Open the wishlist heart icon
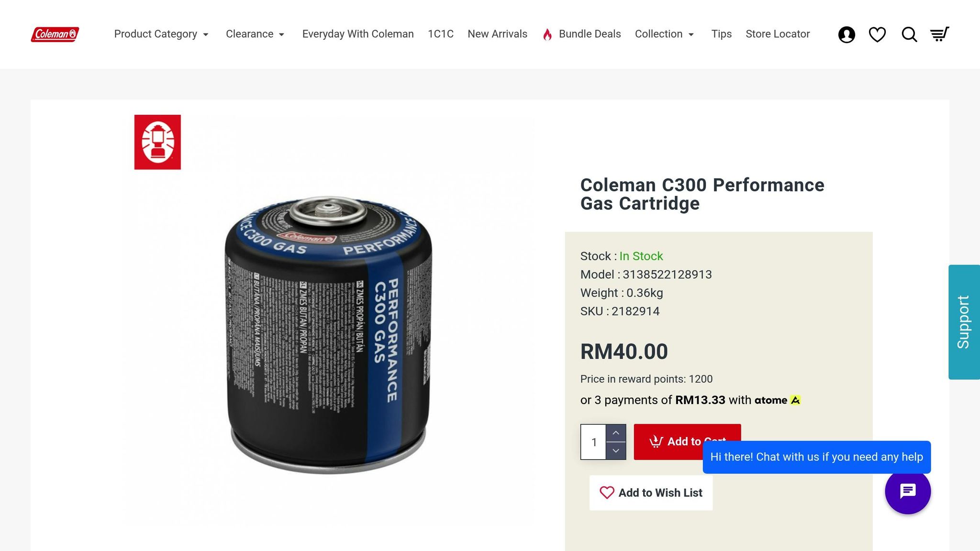The width and height of the screenshot is (980, 551). pos(877,34)
